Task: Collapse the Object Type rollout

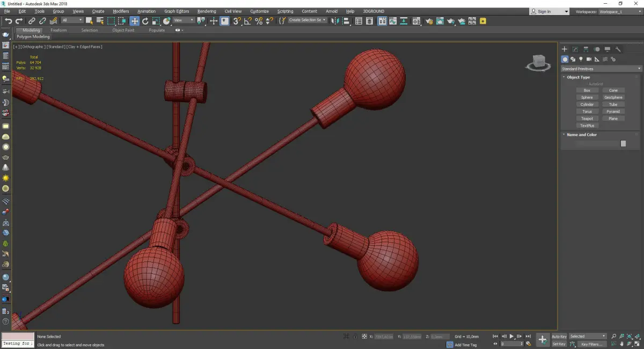Action: [578, 77]
